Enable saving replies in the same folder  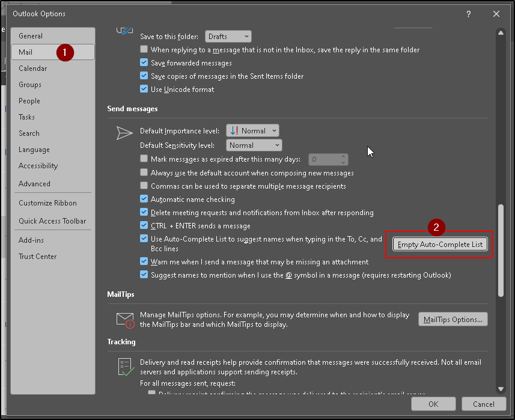[144, 49]
